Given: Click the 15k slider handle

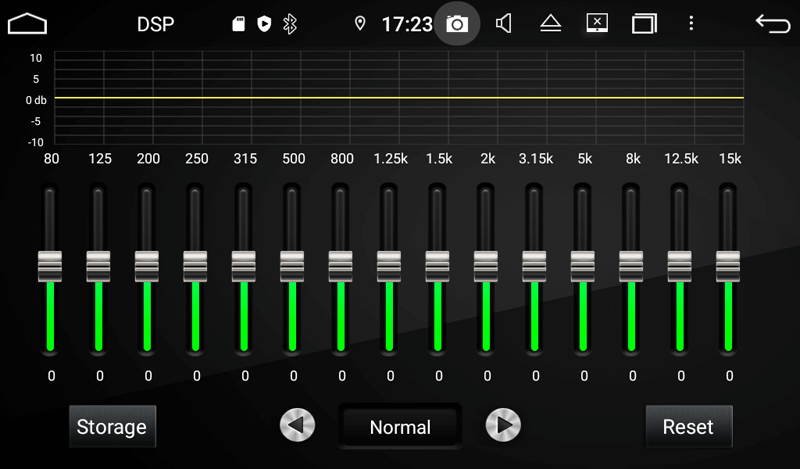Looking at the screenshot, I should click(x=728, y=266).
